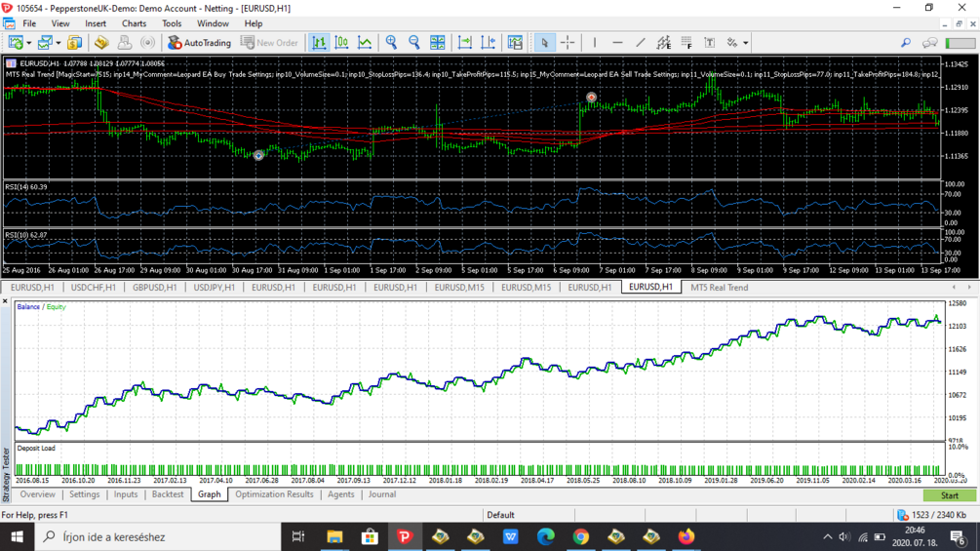Toggle the AutoTrading button
Image resolution: width=980 pixels, height=551 pixels.
coord(200,43)
